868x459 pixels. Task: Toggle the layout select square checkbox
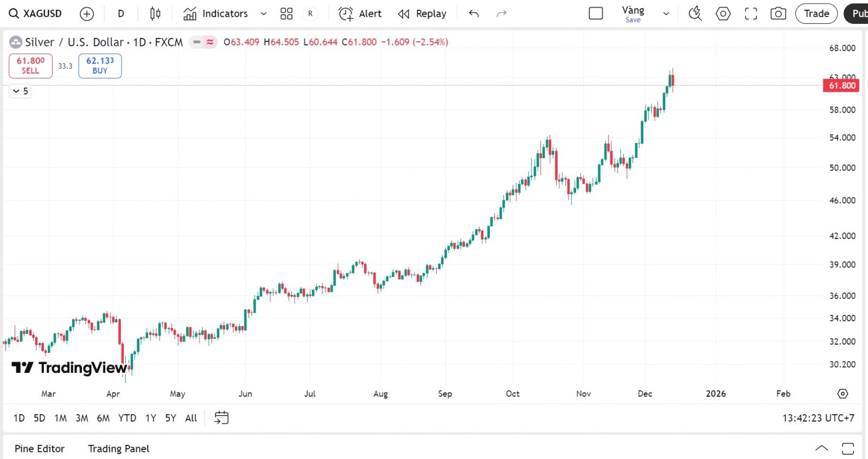click(596, 14)
